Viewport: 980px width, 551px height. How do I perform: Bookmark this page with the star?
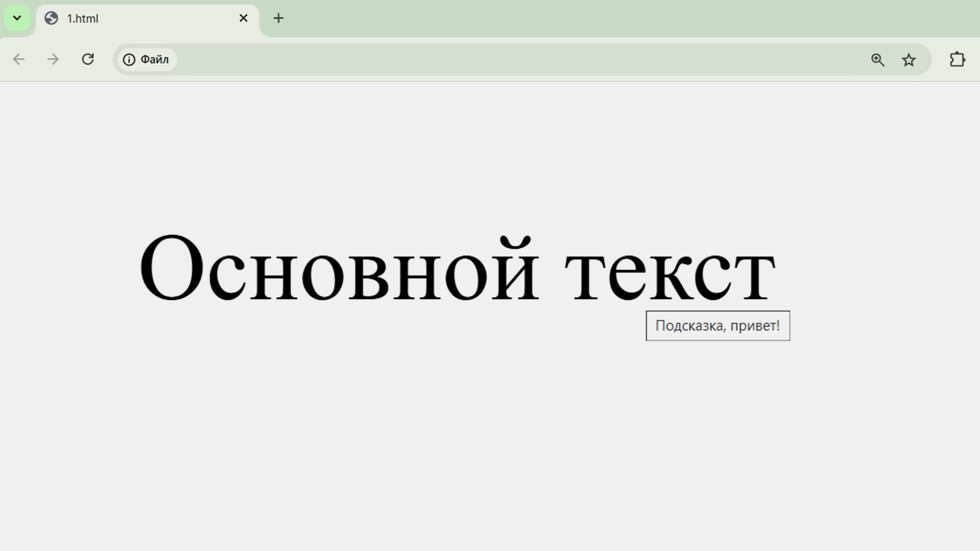[x=909, y=59]
